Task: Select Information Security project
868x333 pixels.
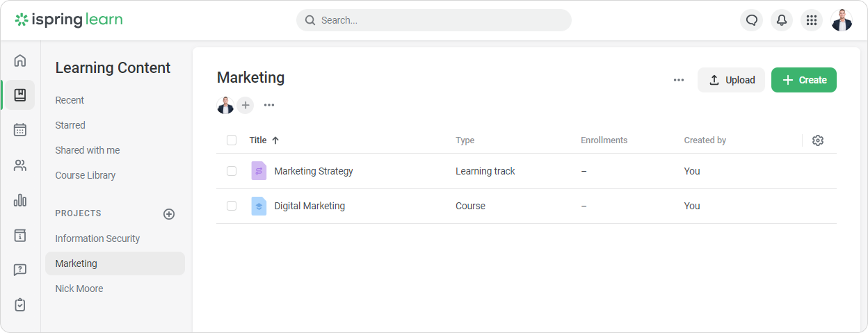Action: tap(97, 238)
